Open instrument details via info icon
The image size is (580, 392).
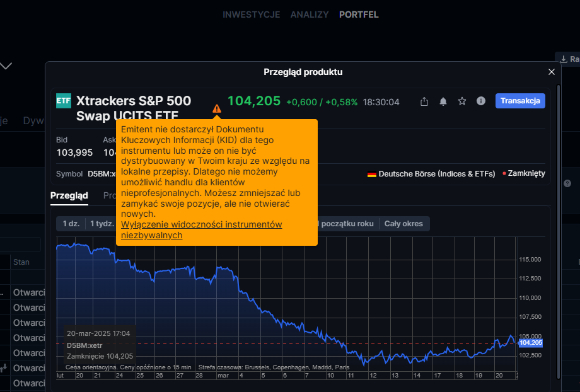click(481, 101)
